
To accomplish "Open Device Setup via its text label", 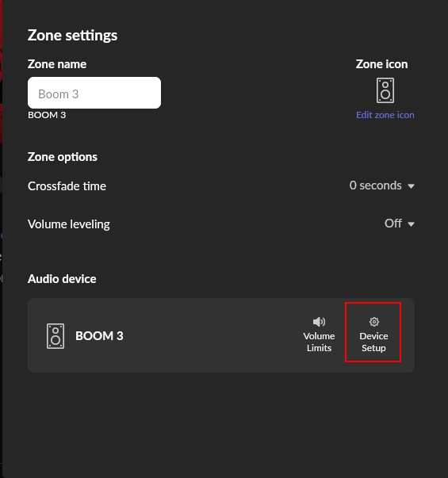I will [373, 342].
